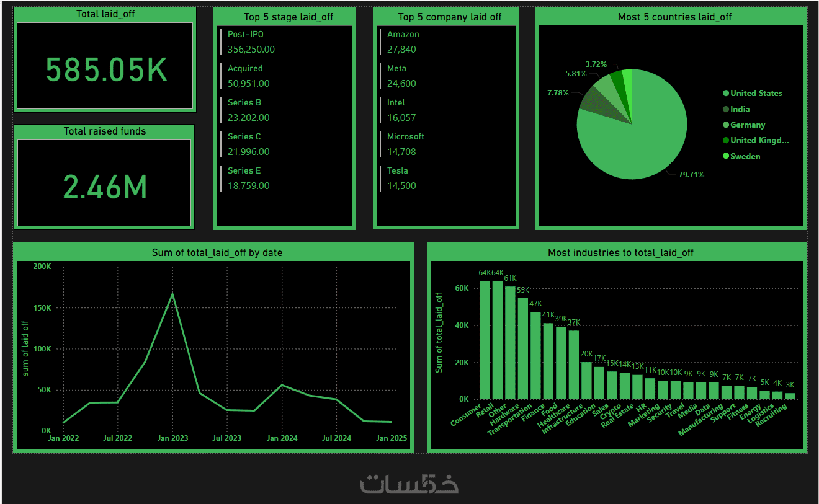Click the 24,600 company value
Screen dimensions: 819x504
pyautogui.click(x=401, y=84)
